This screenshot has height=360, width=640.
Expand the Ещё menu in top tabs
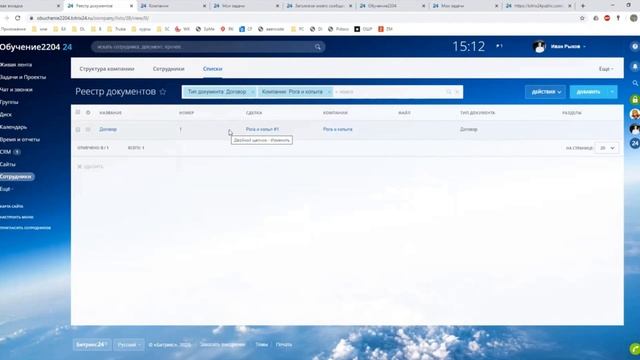(606, 69)
